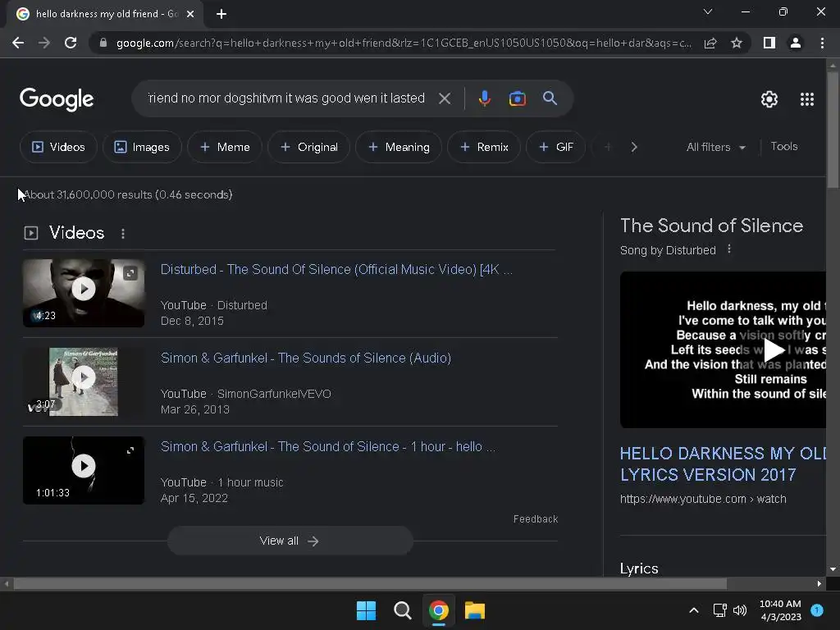Image resolution: width=840 pixels, height=630 pixels.
Task: Open site info via padlock icon
Action: click(x=103, y=43)
